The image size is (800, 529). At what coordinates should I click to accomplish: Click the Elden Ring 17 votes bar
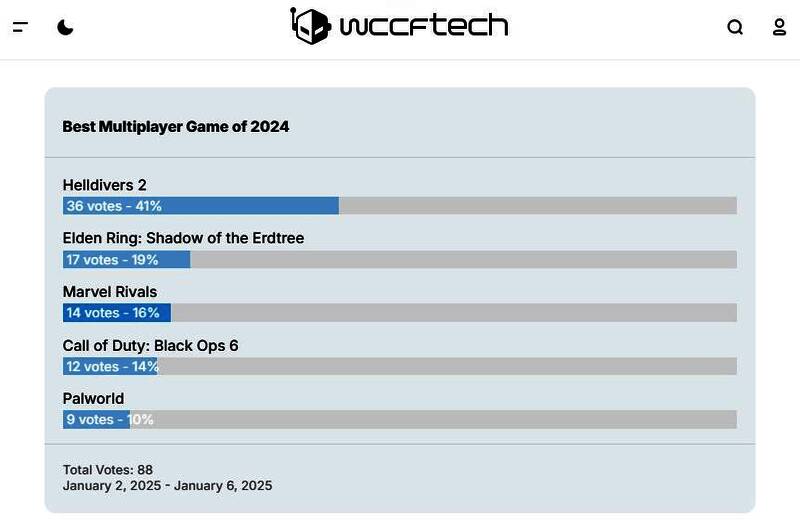[x=126, y=260]
